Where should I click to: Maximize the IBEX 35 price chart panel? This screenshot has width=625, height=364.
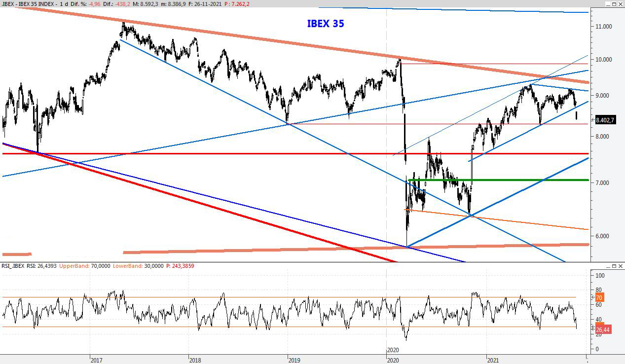(x=614, y=4)
